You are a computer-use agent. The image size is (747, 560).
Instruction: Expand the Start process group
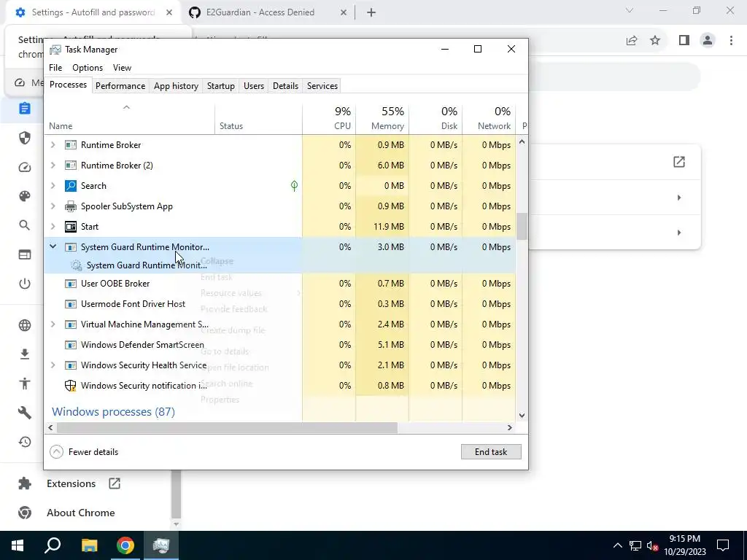(x=53, y=227)
